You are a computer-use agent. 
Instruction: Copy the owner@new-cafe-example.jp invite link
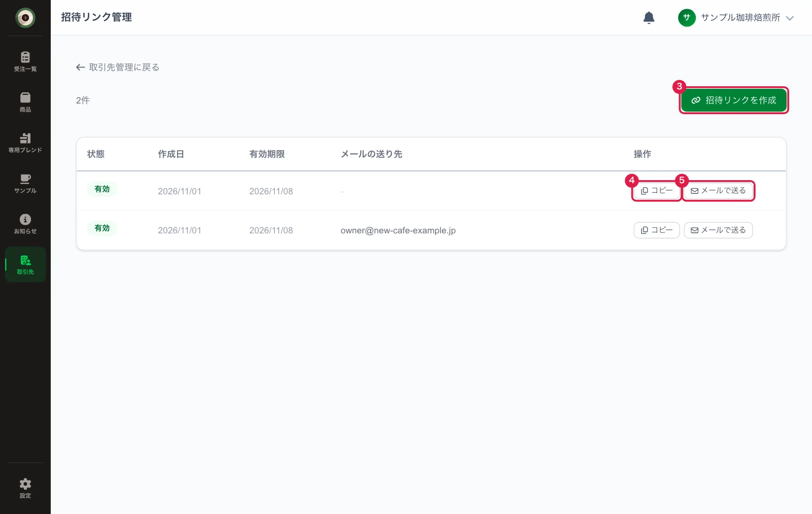tap(657, 230)
